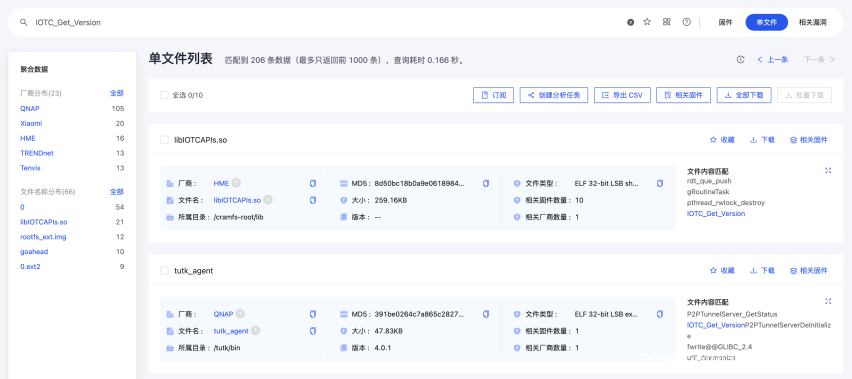Expand tutk_agent file content matches
This screenshot has height=379, width=852.
click(828, 301)
